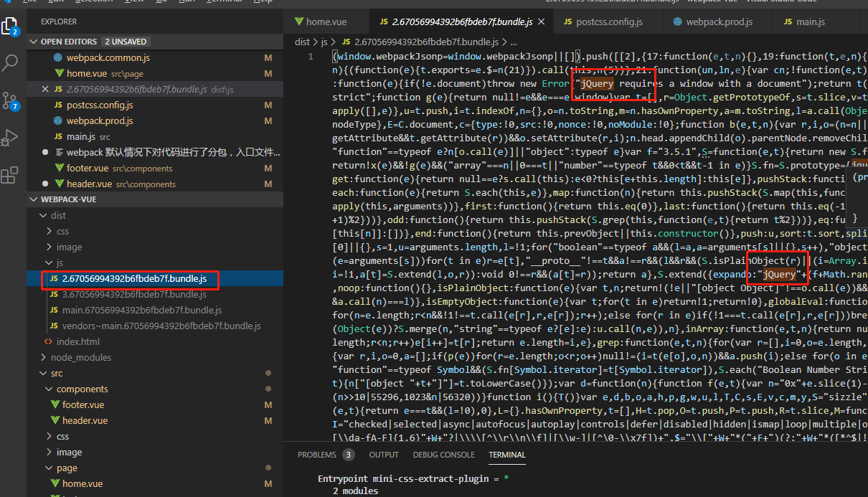Image resolution: width=868 pixels, height=497 pixels.
Task: Open the OUTPUT panel tab
Action: (384, 455)
